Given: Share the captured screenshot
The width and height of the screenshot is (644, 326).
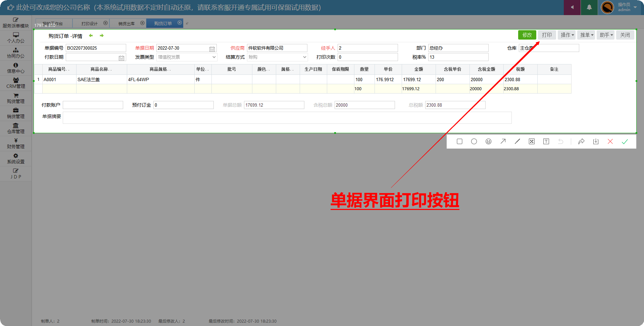Looking at the screenshot, I should (581, 142).
